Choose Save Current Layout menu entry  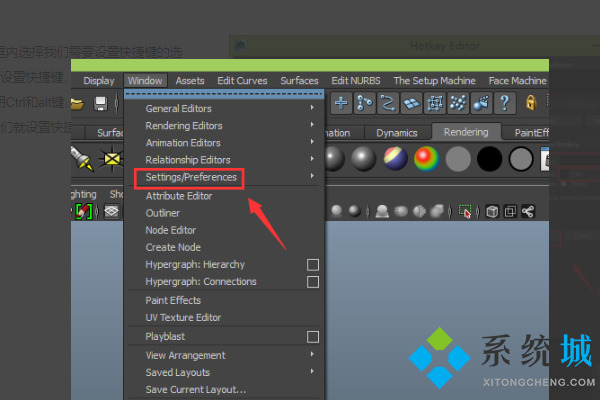196,389
